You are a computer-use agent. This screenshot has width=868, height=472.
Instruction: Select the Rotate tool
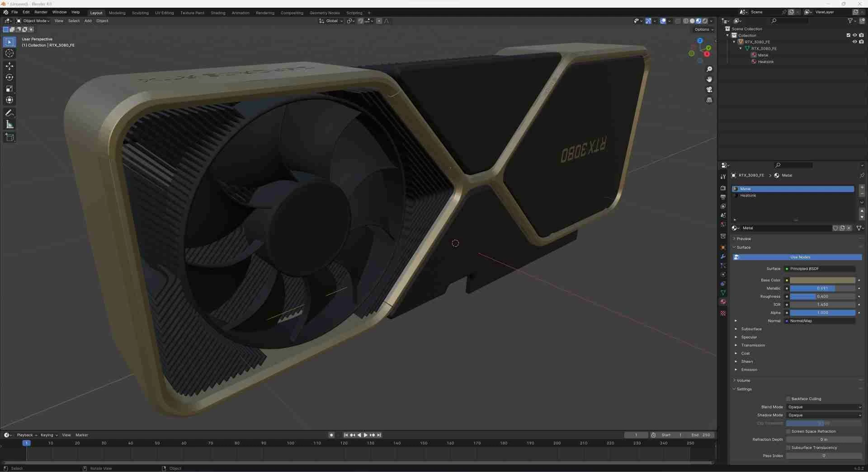[9, 77]
